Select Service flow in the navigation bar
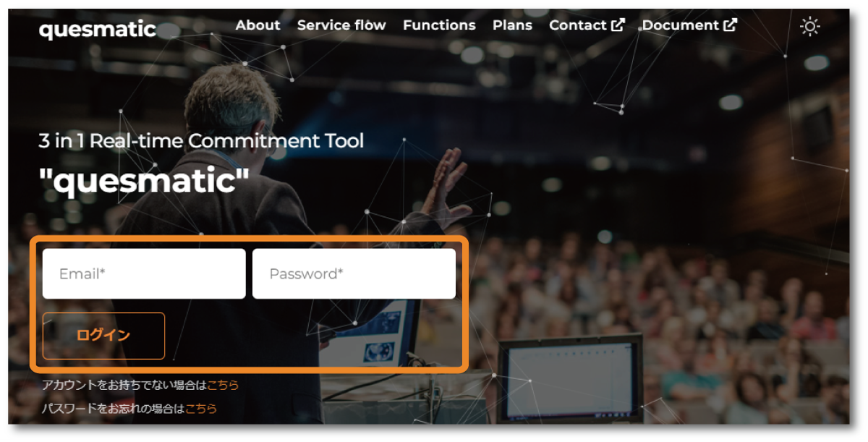 pos(341,25)
